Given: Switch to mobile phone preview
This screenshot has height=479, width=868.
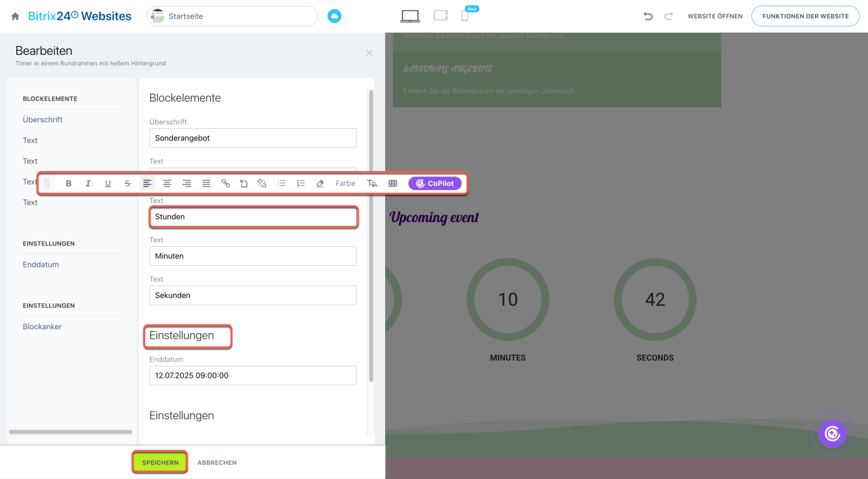Looking at the screenshot, I should [465, 16].
